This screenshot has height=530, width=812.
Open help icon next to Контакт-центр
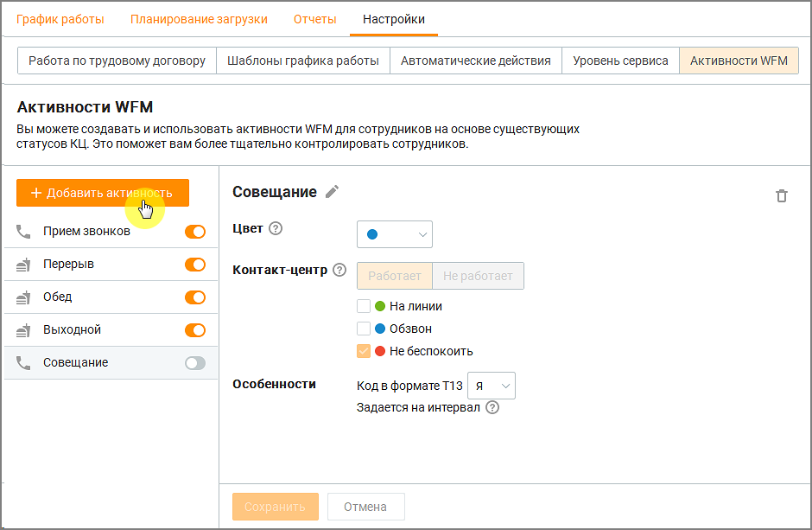tap(339, 270)
